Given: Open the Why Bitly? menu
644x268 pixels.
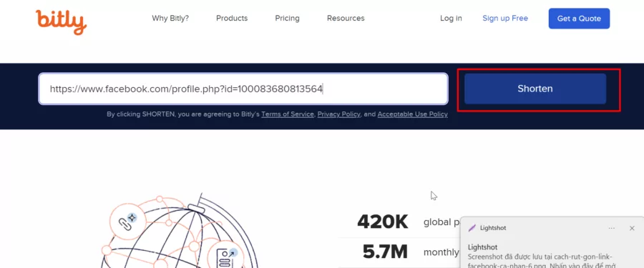Looking at the screenshot, I should click(x=170, y=19).
